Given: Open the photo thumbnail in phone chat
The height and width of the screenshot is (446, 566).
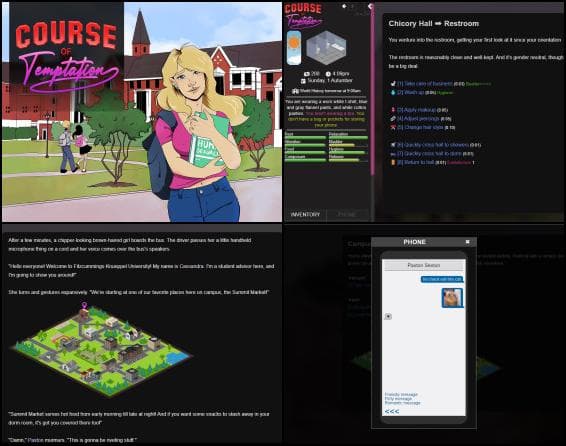Looking at the screenshot, I should click(x=452, y=298).
